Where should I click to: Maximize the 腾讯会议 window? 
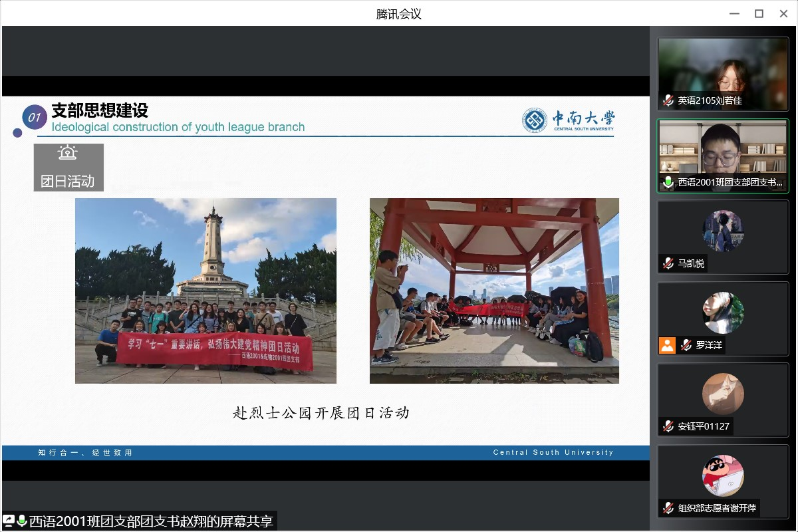pos(759,13)
